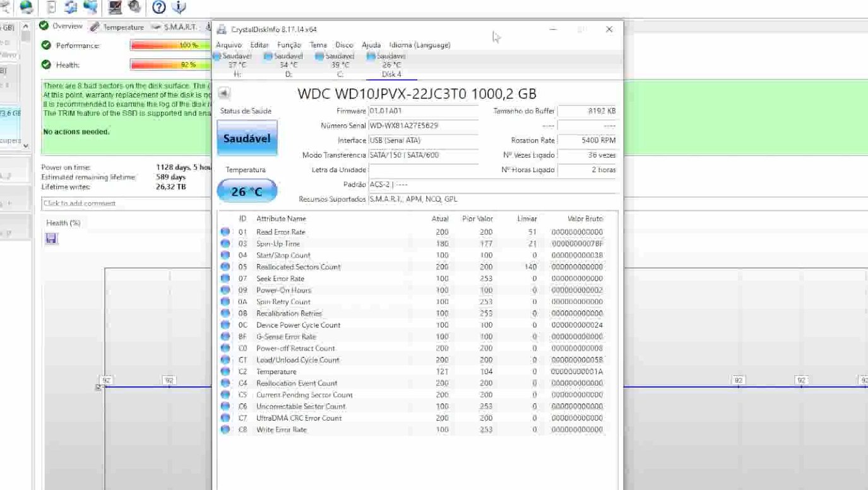Switch to the Temperature tab in Hard Disk Sentinel

117,27
